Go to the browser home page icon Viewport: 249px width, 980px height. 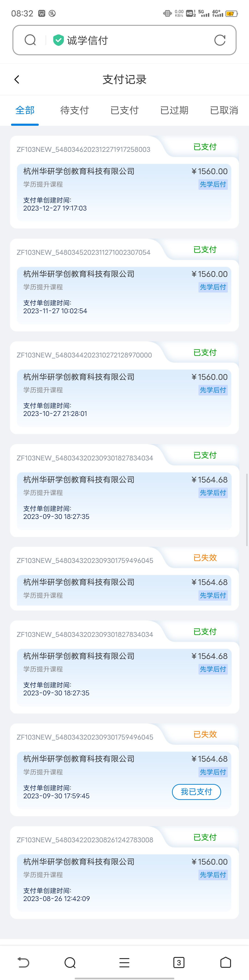[226, 962]
